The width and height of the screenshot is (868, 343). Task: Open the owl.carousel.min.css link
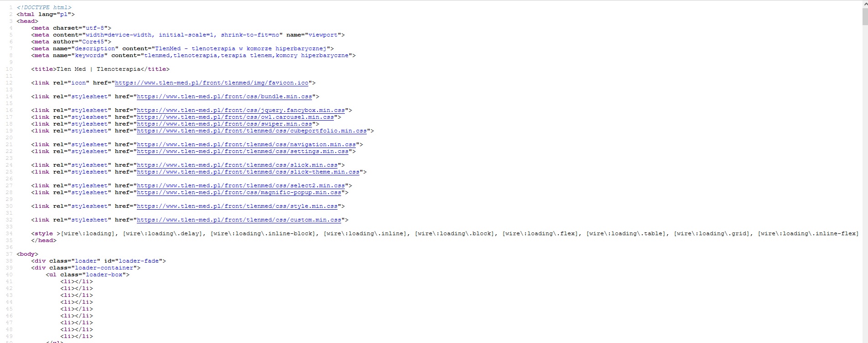[x=235, y=117]
